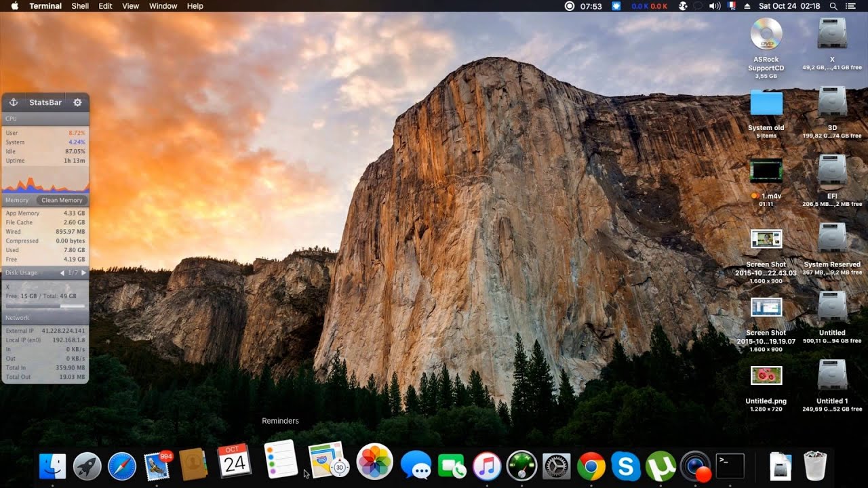Open System Preferences gear in Dock
868x488 pixels.
[557, 466]
